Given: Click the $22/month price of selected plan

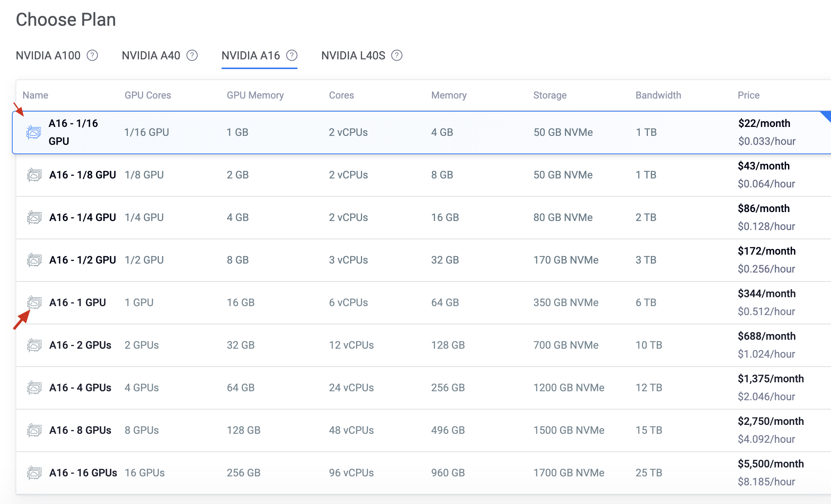Looking at the screenshot, I should pos(764,123).
